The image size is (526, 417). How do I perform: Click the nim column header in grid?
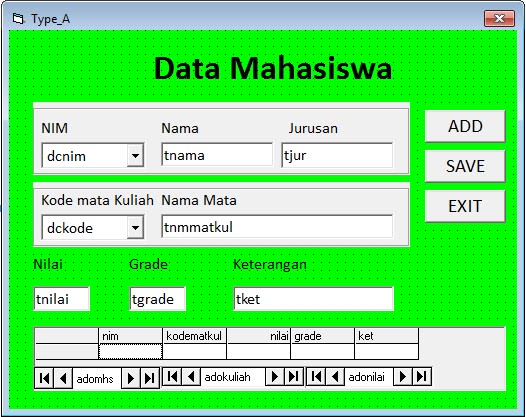coord(130,336)
